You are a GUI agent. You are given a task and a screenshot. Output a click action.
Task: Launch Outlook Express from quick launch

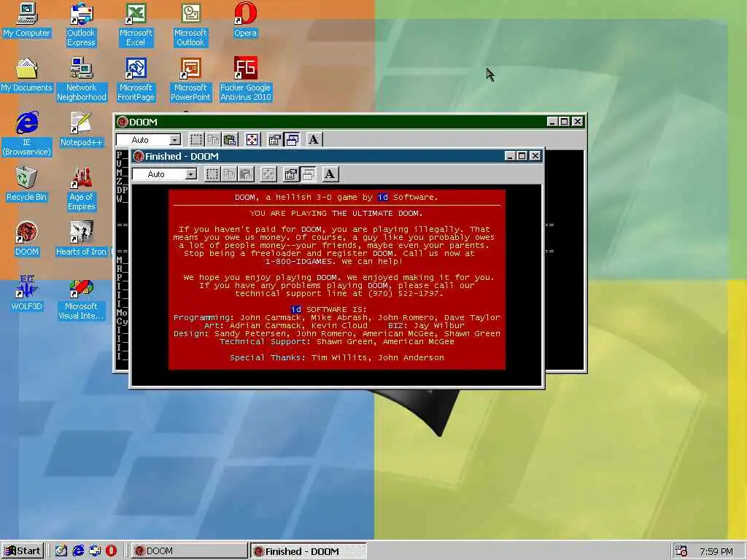[94, 551]
